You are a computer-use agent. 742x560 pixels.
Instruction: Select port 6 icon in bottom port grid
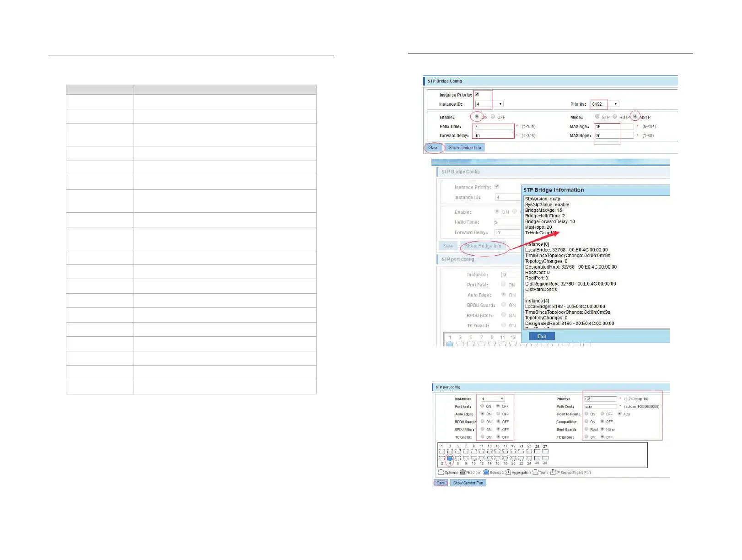pos(458,458)
